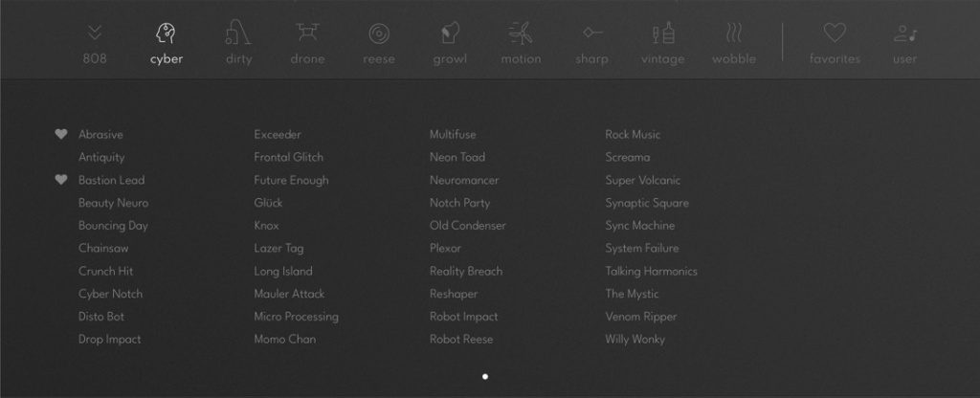
Task: Load the Neuromancer preset
Action: click(x=464, y=180)
